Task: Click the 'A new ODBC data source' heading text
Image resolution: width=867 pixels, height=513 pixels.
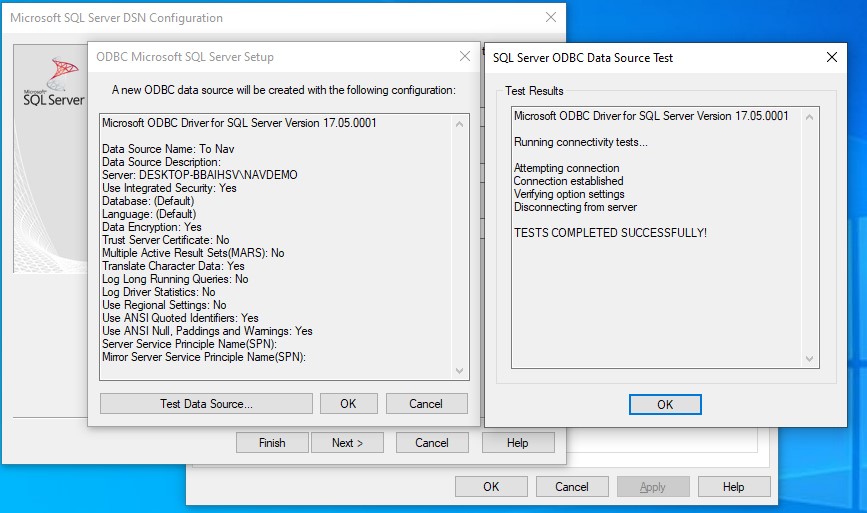Action: [x=284, y=90]
